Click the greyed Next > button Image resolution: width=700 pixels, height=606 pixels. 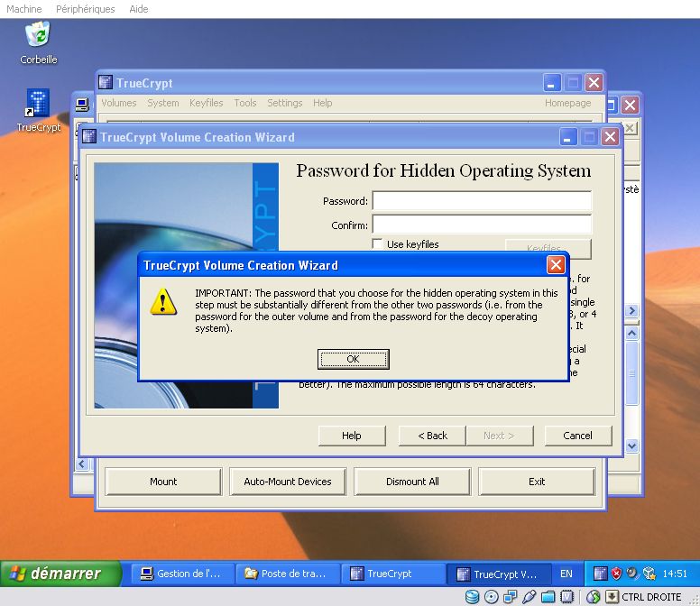pyautogui.click(x=499, y=435)
